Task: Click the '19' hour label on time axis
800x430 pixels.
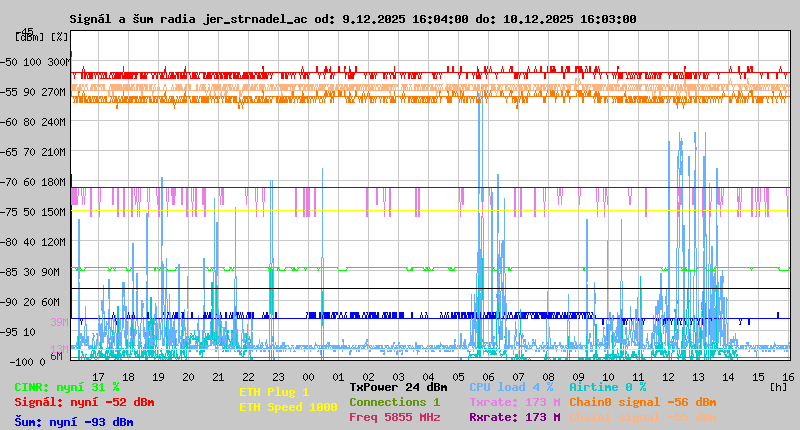Action: click(x=158, y=377)
